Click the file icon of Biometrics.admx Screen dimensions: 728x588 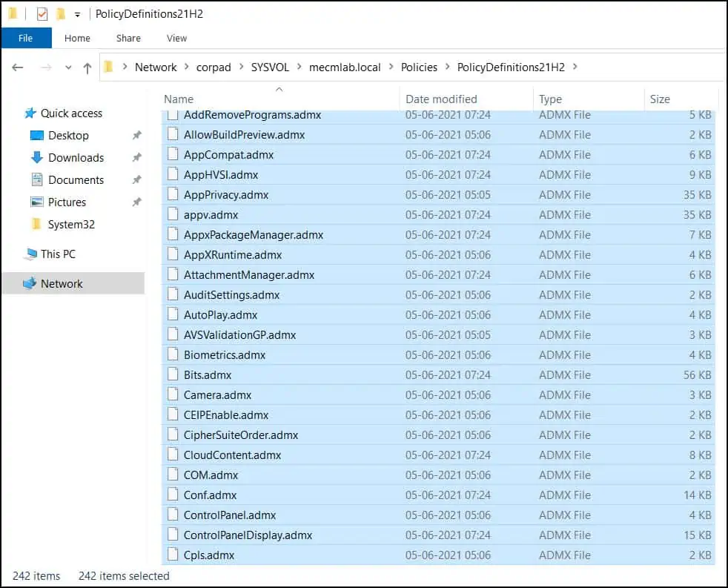click(x=173, y=354)
